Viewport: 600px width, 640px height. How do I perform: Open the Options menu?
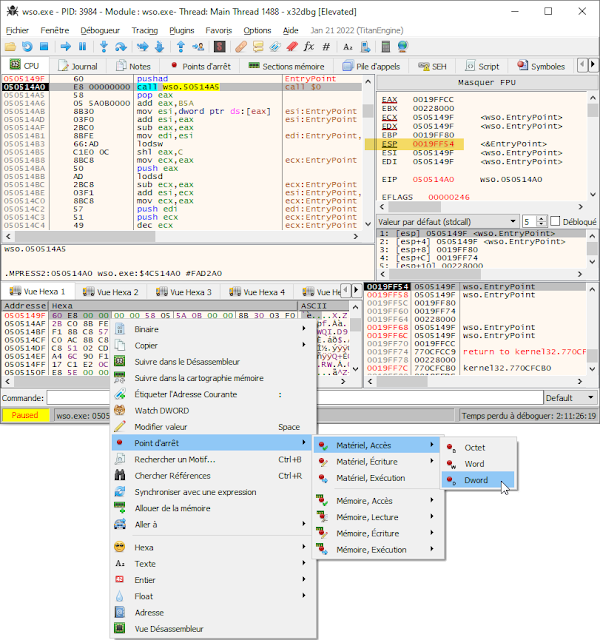tap(257, 30)
